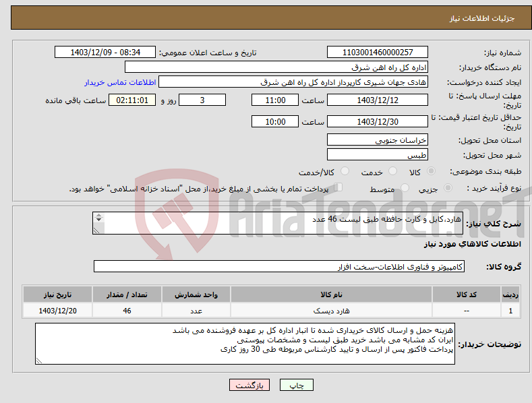Click the response deadline date 1403/12/12 field

378,100
